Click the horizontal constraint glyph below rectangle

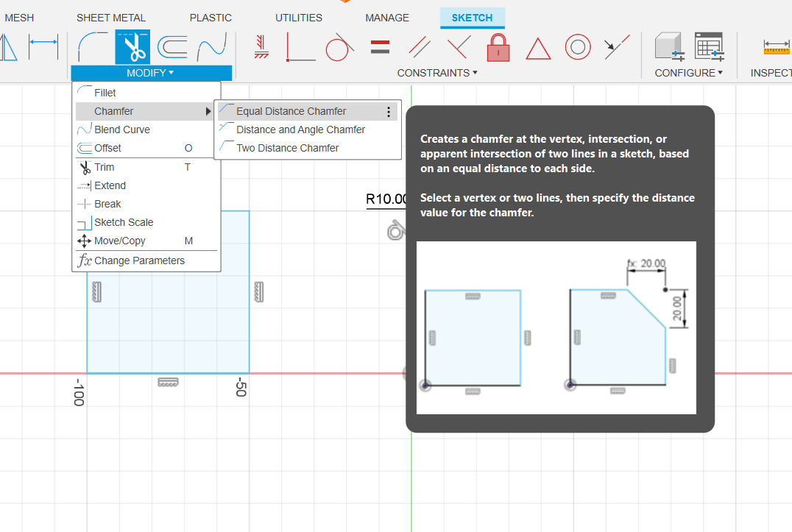(x=169, y=382)
